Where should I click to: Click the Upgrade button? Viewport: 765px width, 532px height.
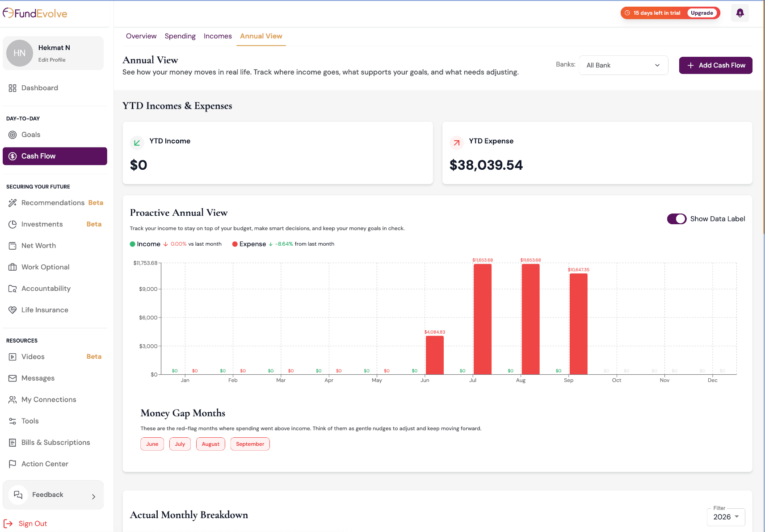pyautogui.click(x=702, y=13)
